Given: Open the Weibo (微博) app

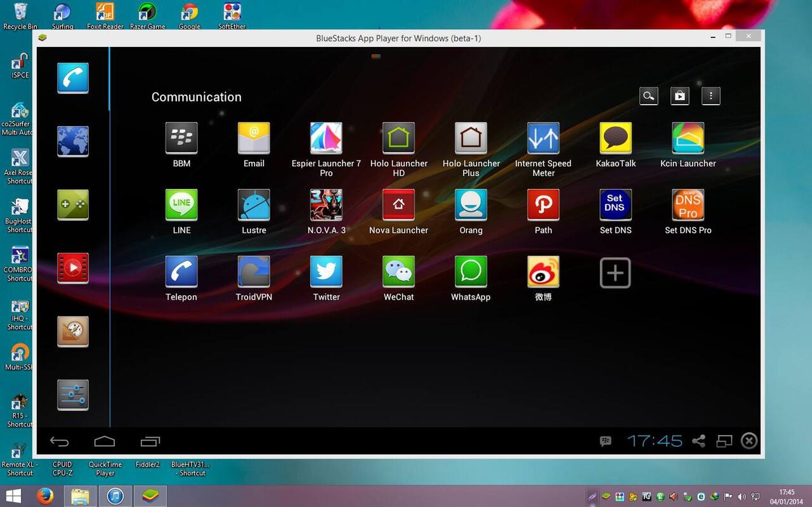Looking at the screenshot, I should pos(543,272).
